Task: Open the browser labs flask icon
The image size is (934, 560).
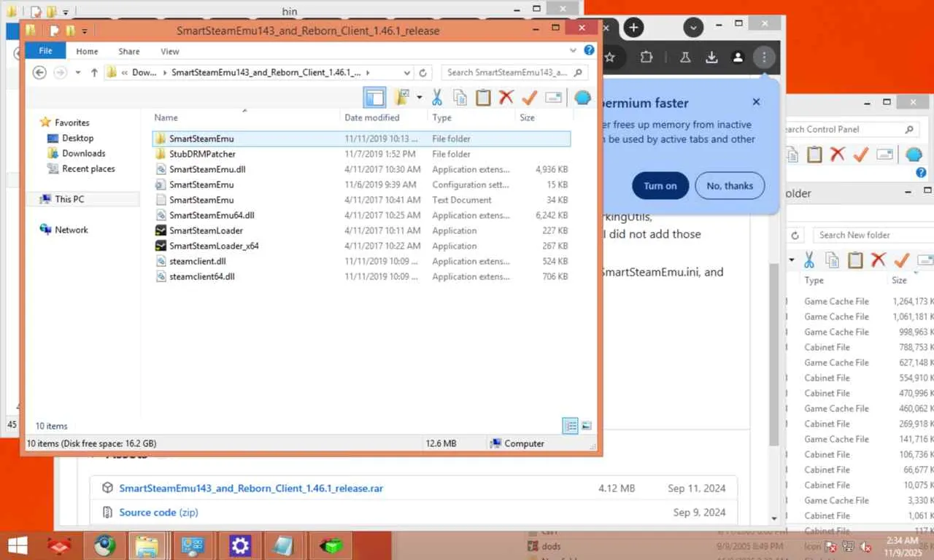Action: click(685, 57)
